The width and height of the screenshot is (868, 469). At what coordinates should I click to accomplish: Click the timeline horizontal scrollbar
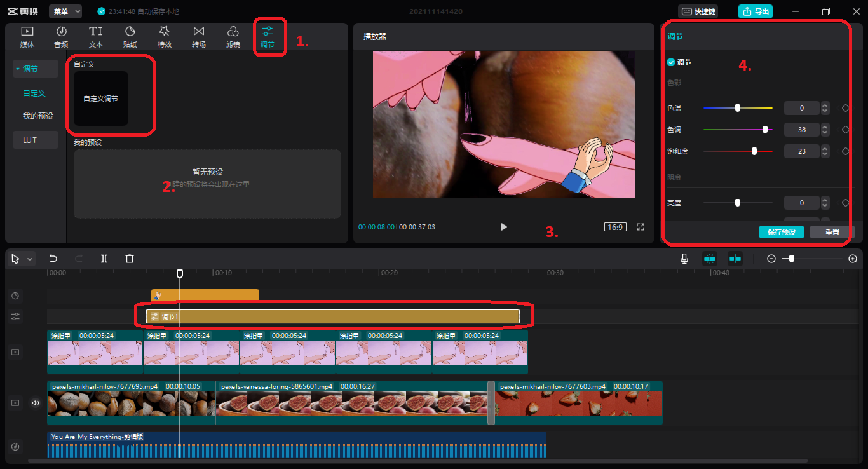[418, 461]
